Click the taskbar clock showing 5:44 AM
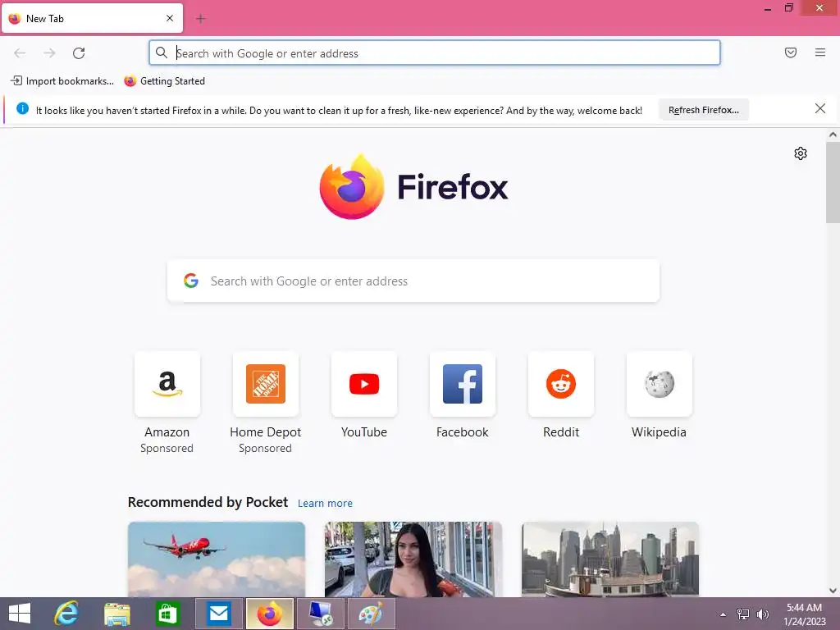 (804, 614)
